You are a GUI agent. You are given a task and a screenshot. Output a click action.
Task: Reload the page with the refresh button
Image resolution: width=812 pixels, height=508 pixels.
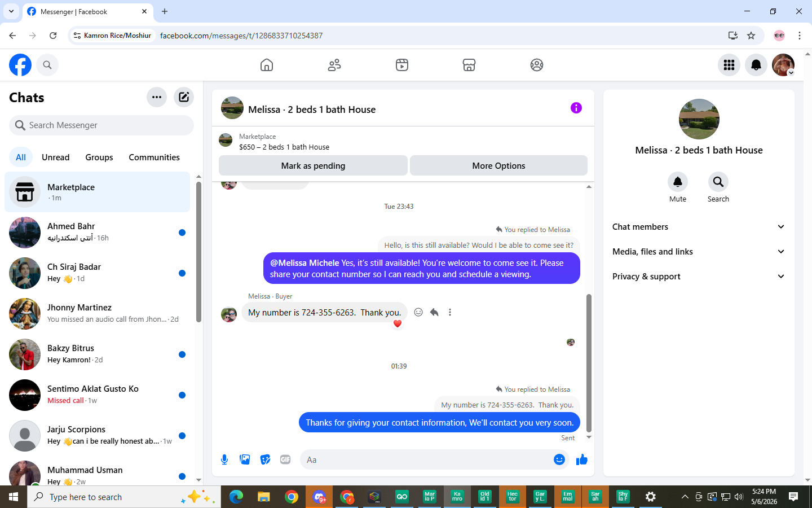[53, 36]
